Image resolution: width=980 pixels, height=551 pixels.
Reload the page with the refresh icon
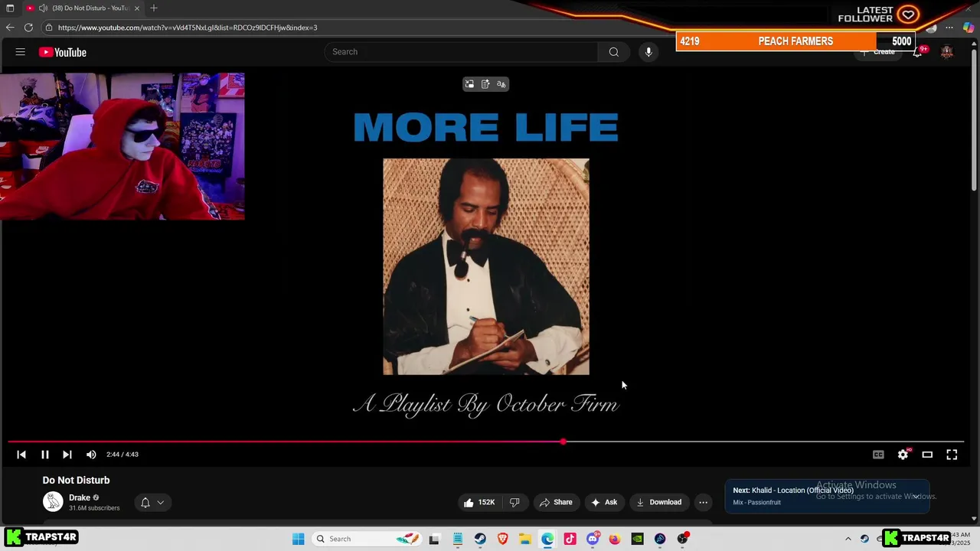tap(28, 28)
